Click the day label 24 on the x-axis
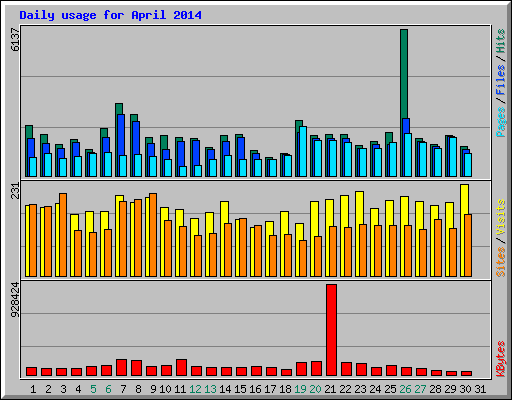512x400 pixels. (375, 389)
